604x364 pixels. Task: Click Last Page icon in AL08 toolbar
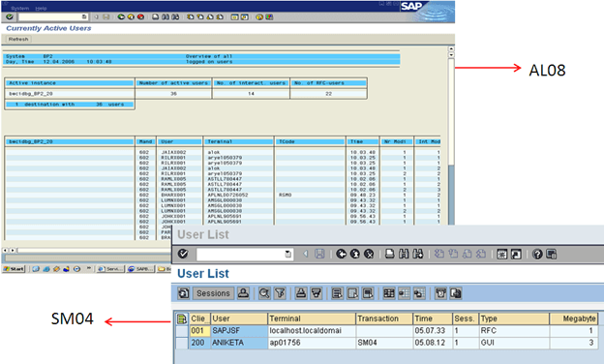pos(220,17)
